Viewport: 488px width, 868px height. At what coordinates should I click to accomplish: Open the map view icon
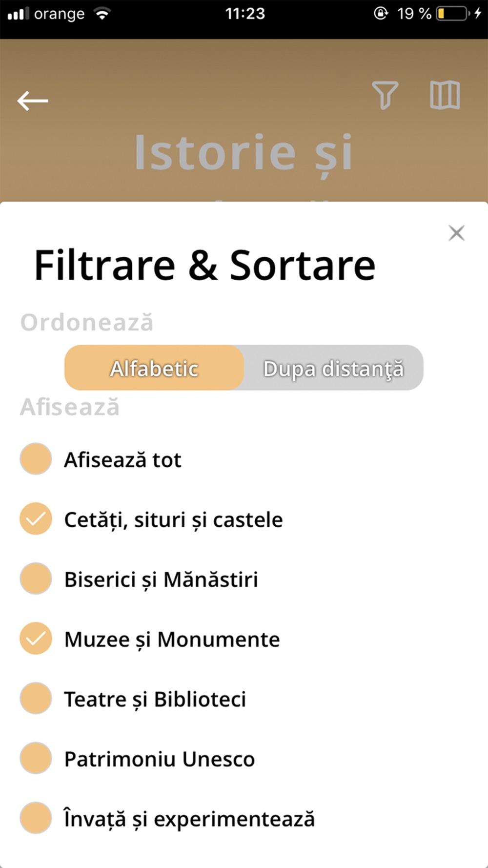445,95
